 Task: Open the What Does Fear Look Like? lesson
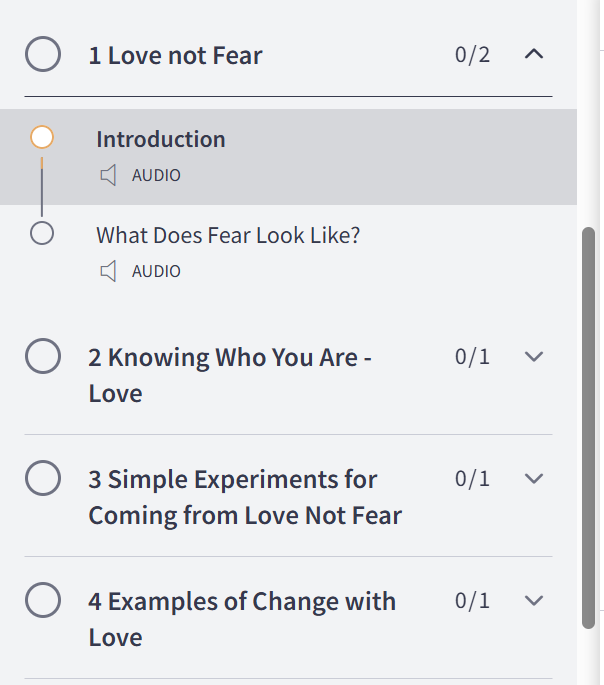click(x=228, y=236)
